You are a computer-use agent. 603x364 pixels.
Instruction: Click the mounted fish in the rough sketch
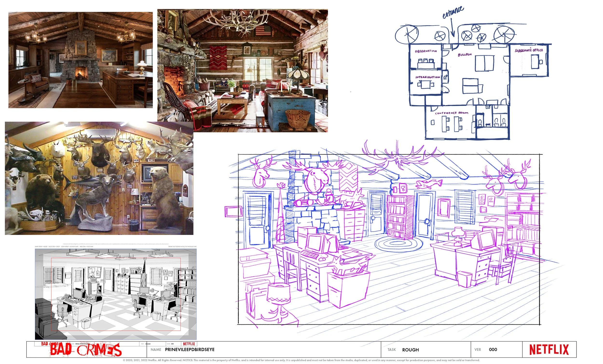click(430, 184)
